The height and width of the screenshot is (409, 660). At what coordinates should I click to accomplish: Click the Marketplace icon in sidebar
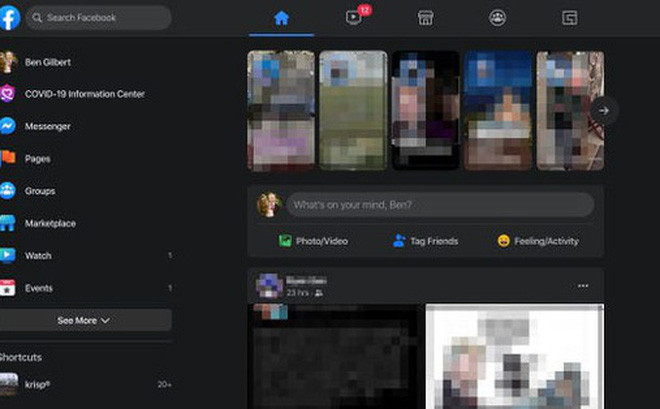click(x=8, y=223)
